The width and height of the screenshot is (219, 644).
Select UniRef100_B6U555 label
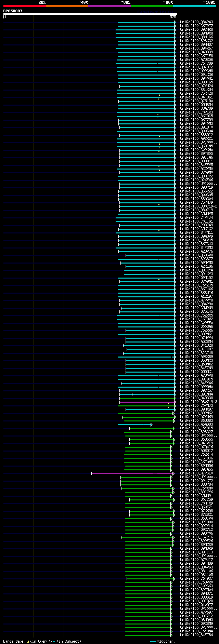point(196,440)
